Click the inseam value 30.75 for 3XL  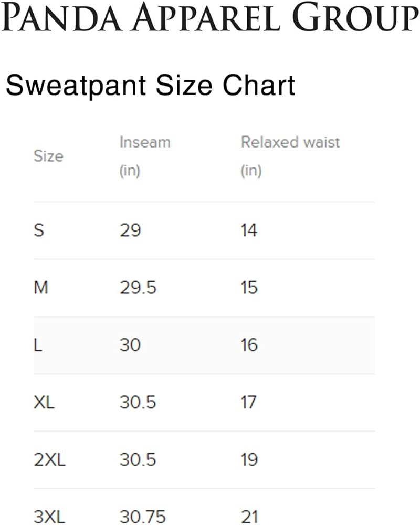(x=143, y=516)
